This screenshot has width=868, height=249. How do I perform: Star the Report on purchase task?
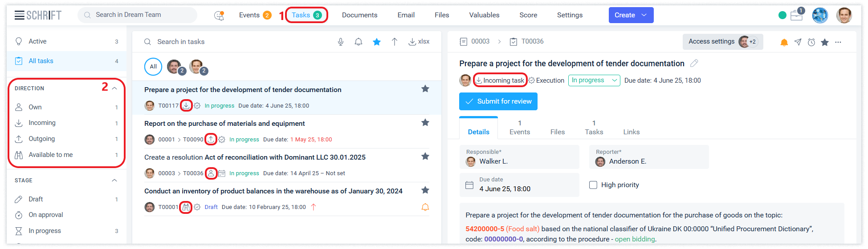[x=425, y=123]
